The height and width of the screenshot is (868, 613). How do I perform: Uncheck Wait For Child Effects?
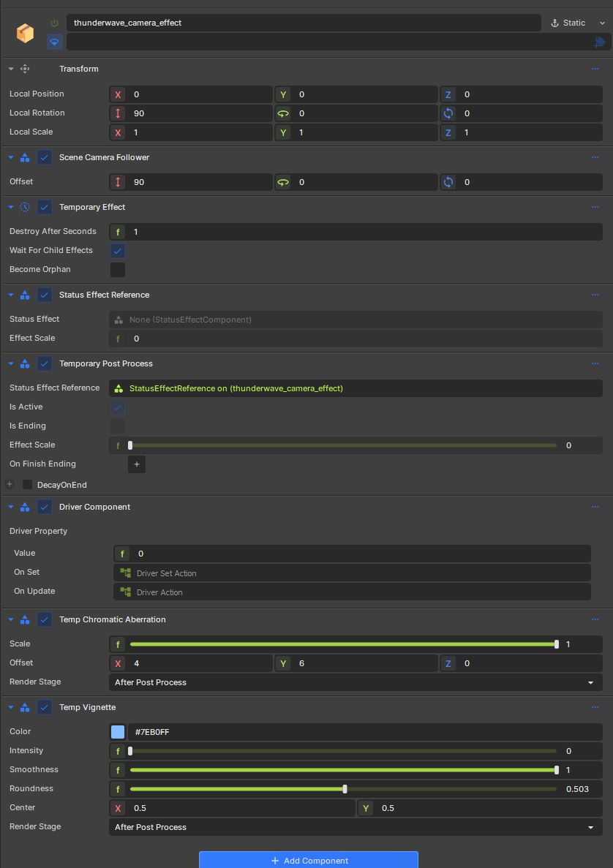(117, 251)
